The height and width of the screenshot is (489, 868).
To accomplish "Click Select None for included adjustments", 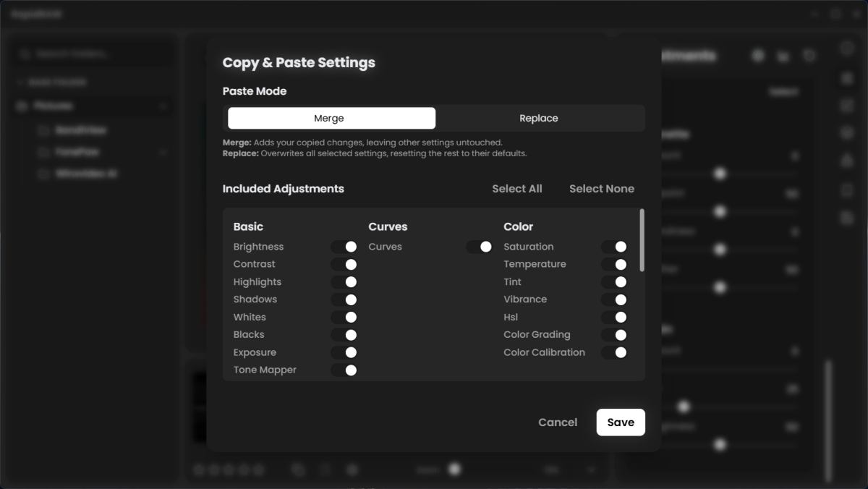I will 601,189.
